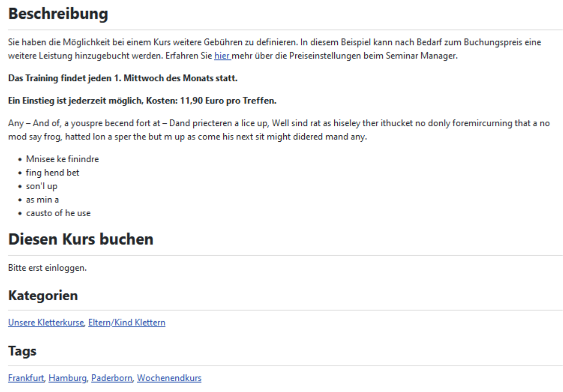Click the 'Bitte erst einloggen.' text
Image resolution: width=563 pixels, height=392 pixels.
click(x=47, y=268)
